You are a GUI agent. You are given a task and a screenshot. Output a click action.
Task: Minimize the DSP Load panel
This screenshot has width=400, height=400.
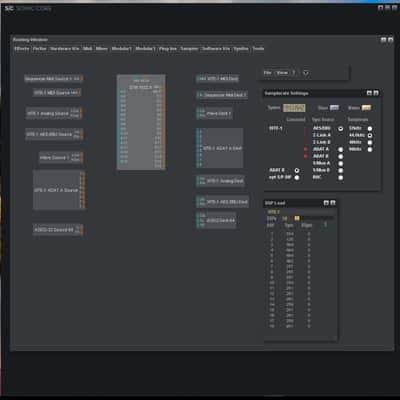coord(326,203)
